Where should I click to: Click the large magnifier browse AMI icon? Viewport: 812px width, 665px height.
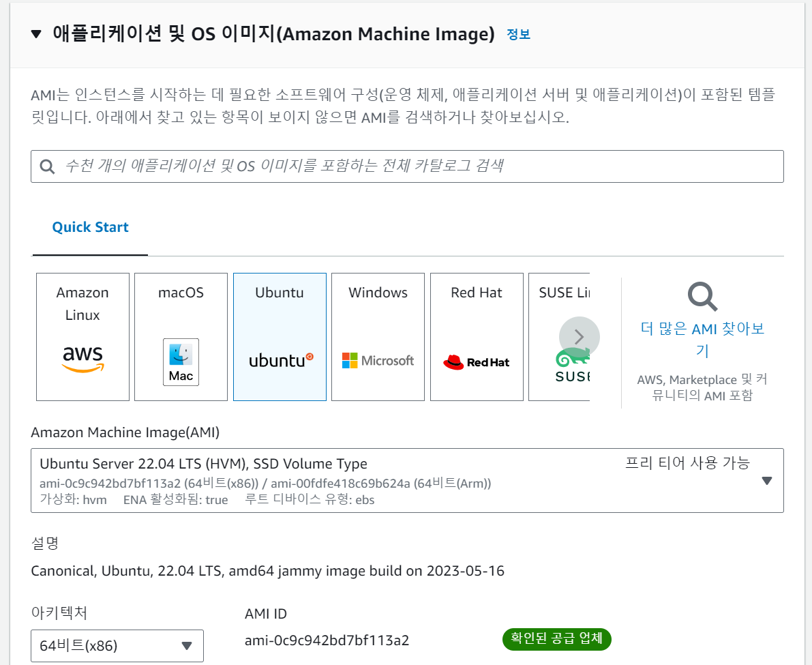click(x=702, y=296)
